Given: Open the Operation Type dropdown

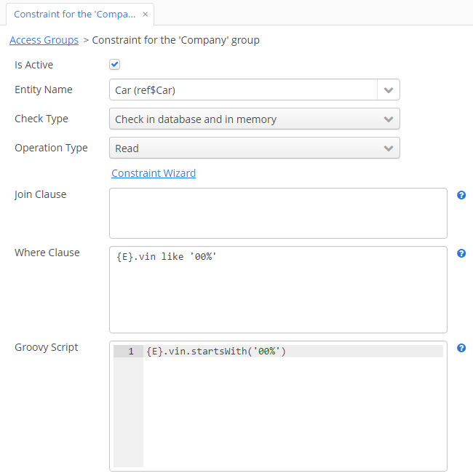Looking at the screenshot, I should coord(255,148).
